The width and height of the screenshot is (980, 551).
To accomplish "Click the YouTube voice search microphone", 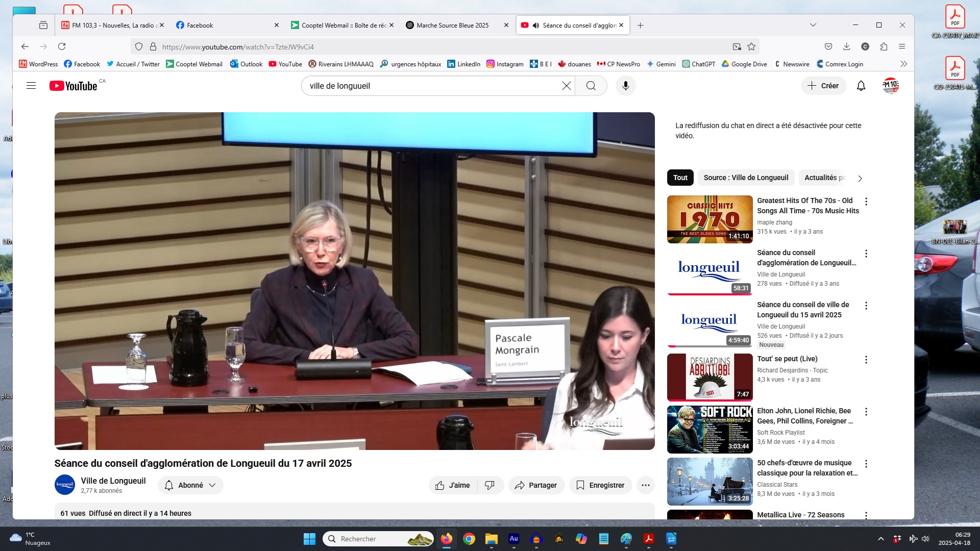I will click(x=625, y=86).
